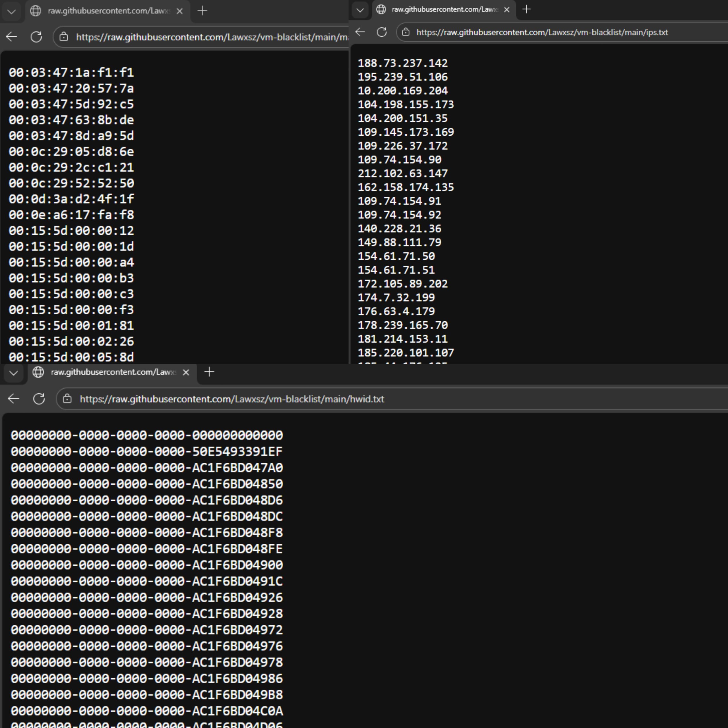
Task: Close the tab in the MAC list window
Action: (x=180, y=11)
